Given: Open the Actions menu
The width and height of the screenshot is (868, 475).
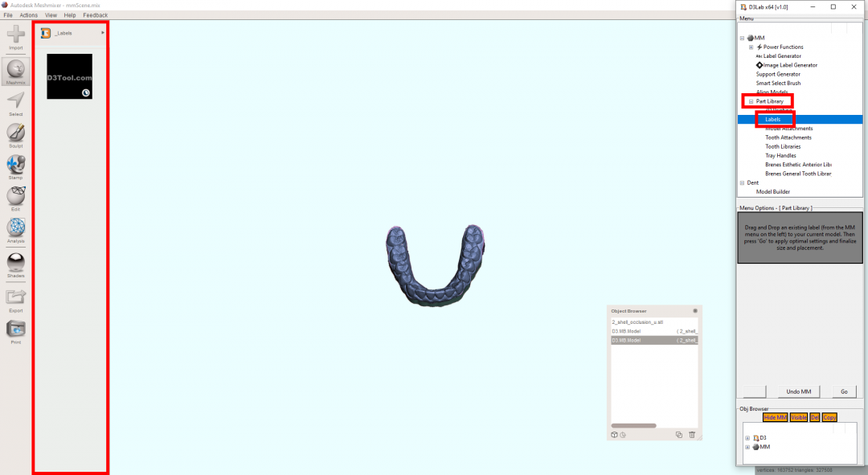Looking at the screenshot, I should click(x=29, y=14).
